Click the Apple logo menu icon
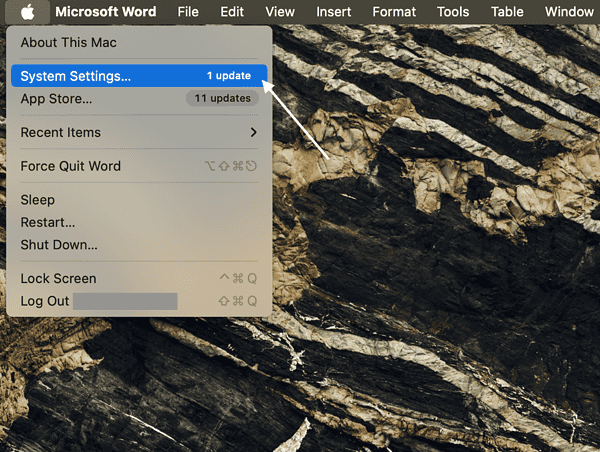This screenshot has width=600, height=452. [27, 12]
